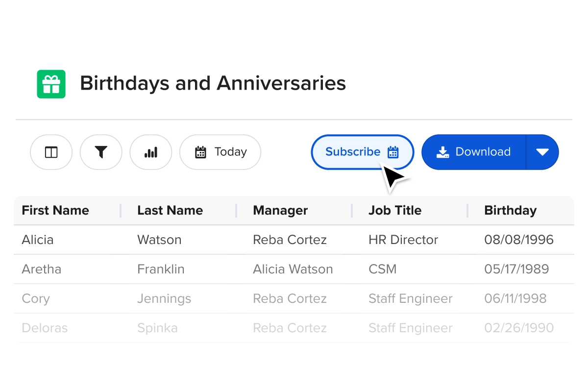Open the Subscribe scheduling options
Screen dimensions: 588x392
tap(362, 152)
